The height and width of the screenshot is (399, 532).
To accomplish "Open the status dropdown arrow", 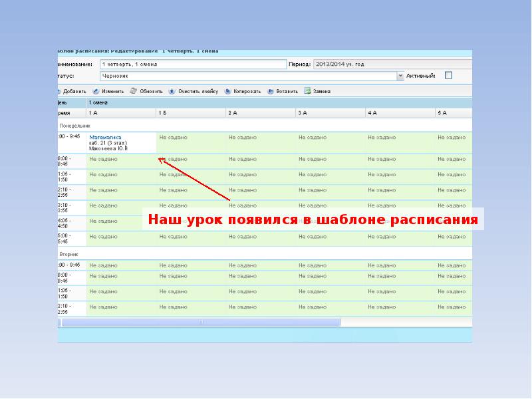I will [400, 76].
